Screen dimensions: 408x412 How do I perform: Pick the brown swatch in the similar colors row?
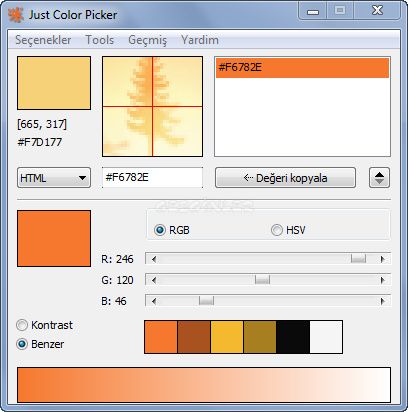click(x=194, y=337)
